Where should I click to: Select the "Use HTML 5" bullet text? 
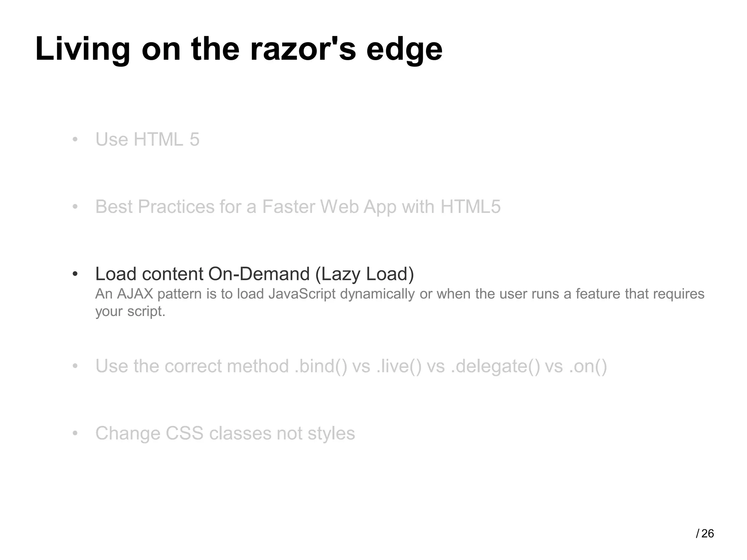pos(147,139)
